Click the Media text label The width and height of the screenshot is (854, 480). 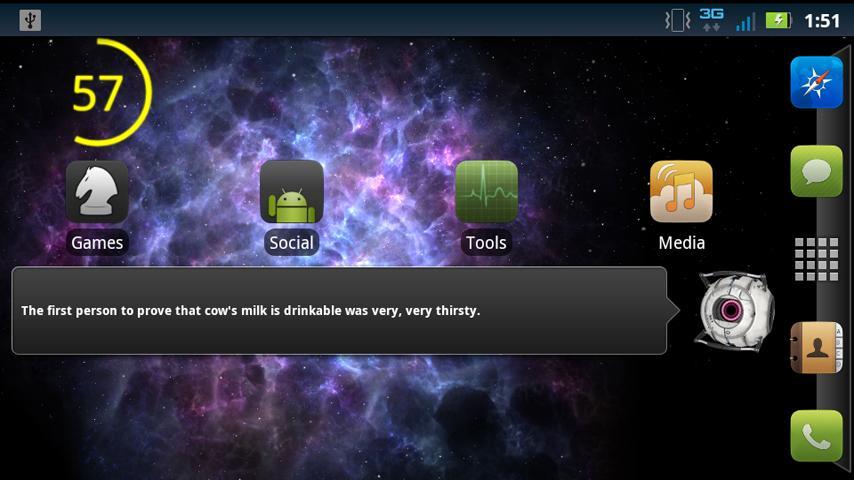[681, 243]
